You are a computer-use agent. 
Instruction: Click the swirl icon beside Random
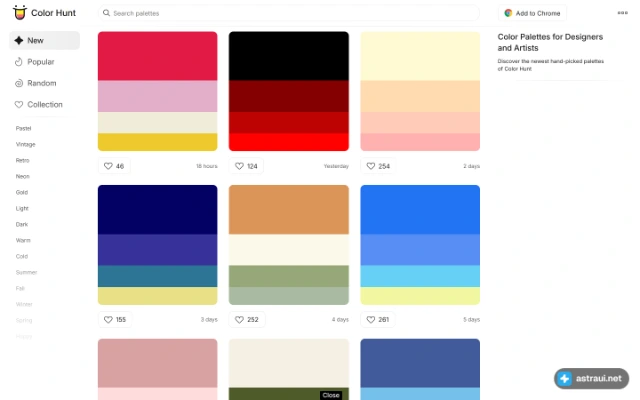click(x=19, y=83)
